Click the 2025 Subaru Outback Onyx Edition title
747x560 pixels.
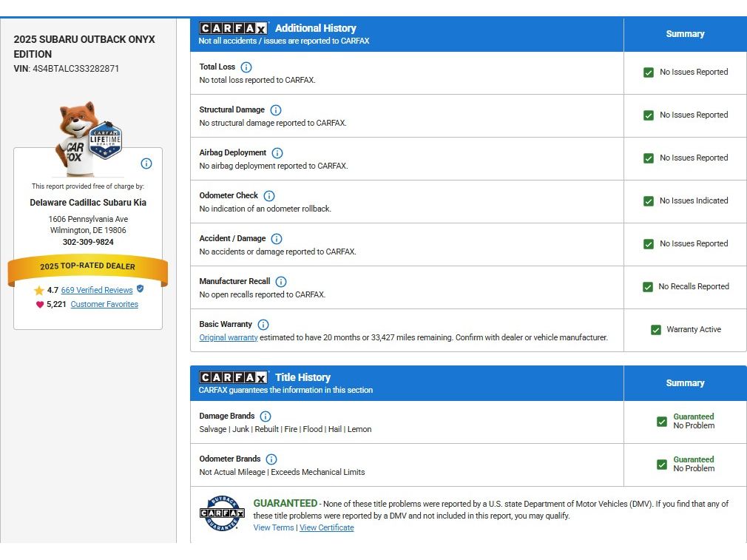click(x=84, y=47)
